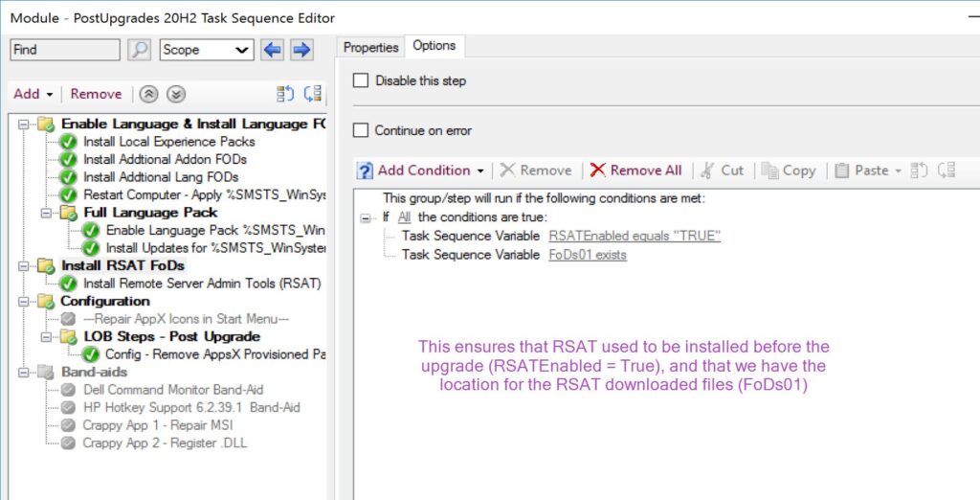Collapse the Full Language Pack group
Viewport: 980px width, 500px height.
46,213
